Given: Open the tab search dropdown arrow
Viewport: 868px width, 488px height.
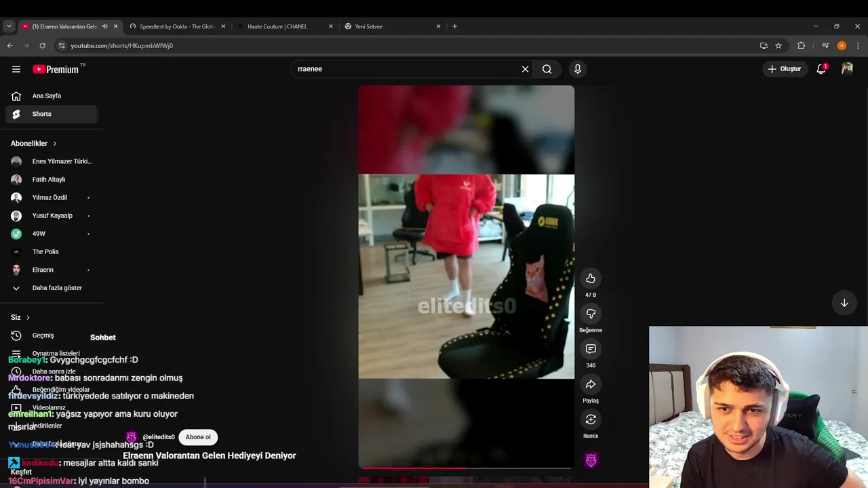Looking at the screenshot, I should pyautogui.click(x=9, y=26).
